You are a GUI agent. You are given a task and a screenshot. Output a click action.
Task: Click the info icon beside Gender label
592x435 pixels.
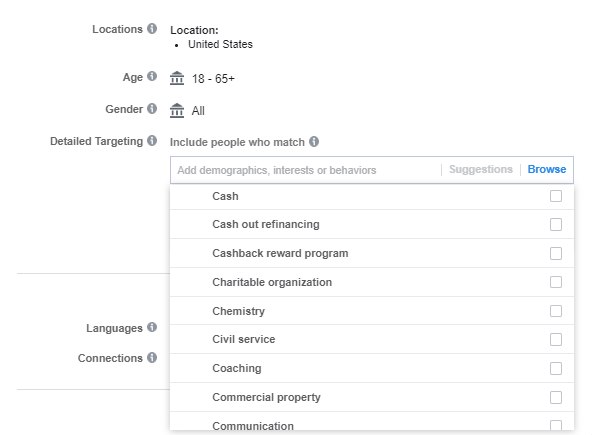[152, 109]
